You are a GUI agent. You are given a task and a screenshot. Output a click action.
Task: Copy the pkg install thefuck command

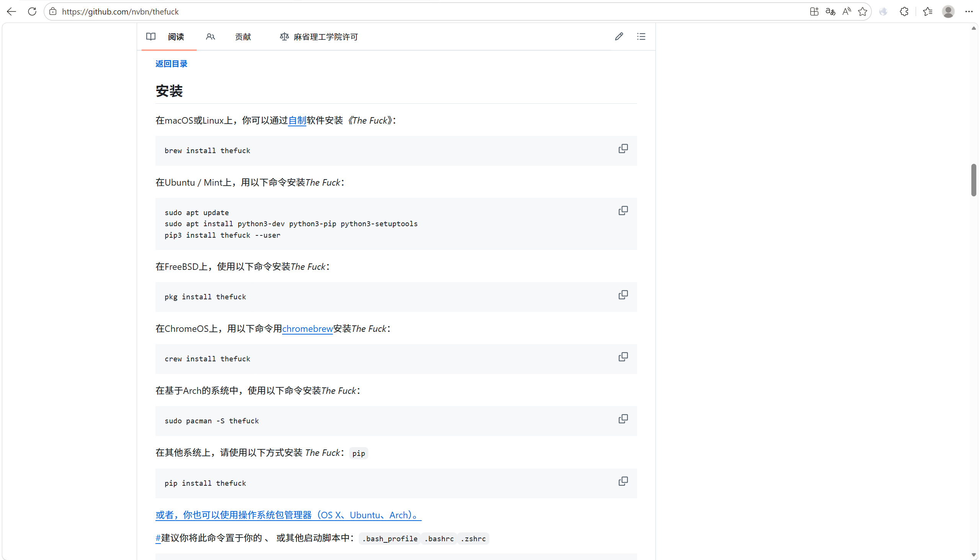(623, 295)
